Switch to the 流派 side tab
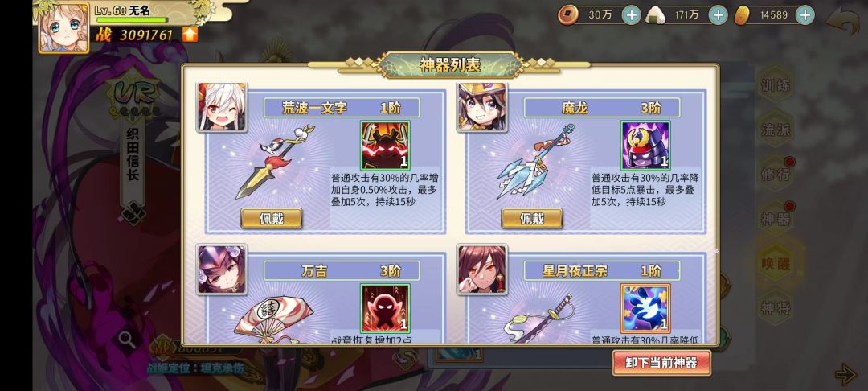 776,130
